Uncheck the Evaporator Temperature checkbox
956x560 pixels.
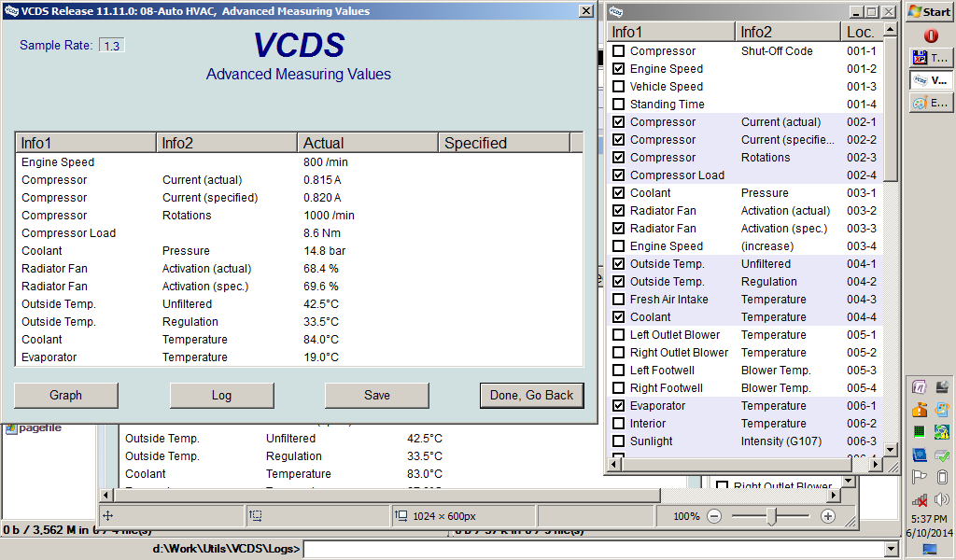(x=618, y=405)
